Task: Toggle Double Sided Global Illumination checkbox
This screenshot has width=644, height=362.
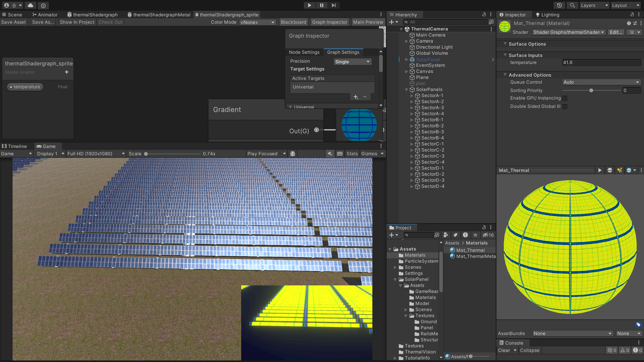Action: tap(565, 107)
